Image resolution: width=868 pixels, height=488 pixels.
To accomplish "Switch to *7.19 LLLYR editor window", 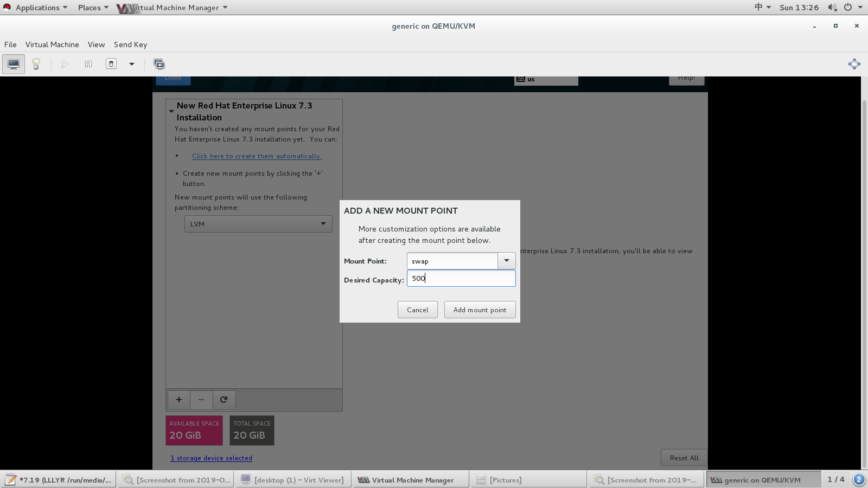I will pyautogui.click(x=59, y=480).
